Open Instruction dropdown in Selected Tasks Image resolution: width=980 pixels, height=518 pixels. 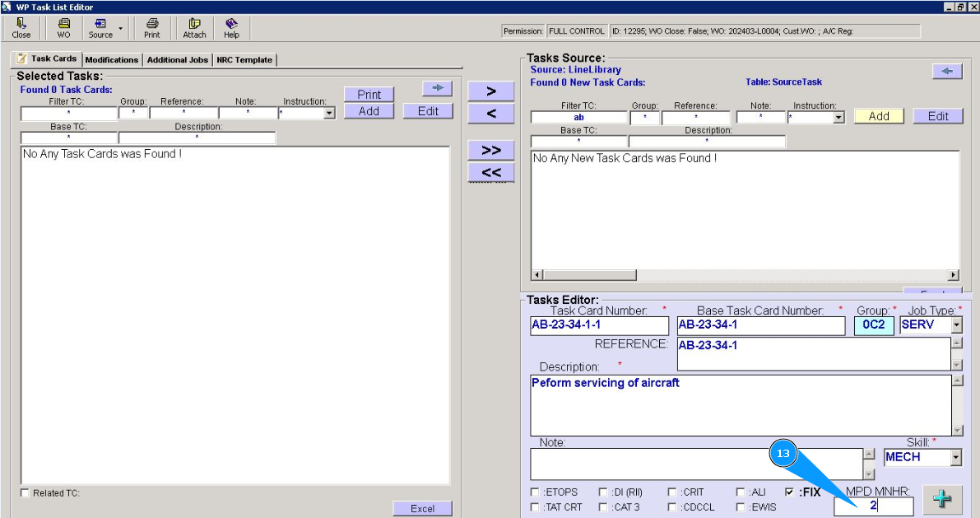tap(329, 114)
